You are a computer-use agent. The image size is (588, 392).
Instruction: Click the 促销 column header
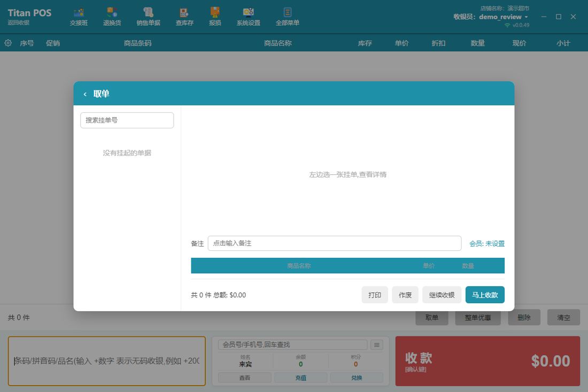click(53, 43)
